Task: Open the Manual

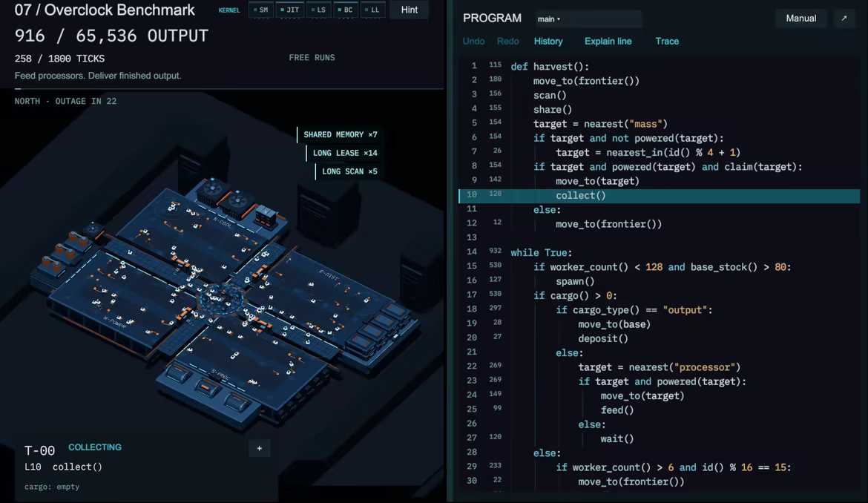Action: click(800, 19)
